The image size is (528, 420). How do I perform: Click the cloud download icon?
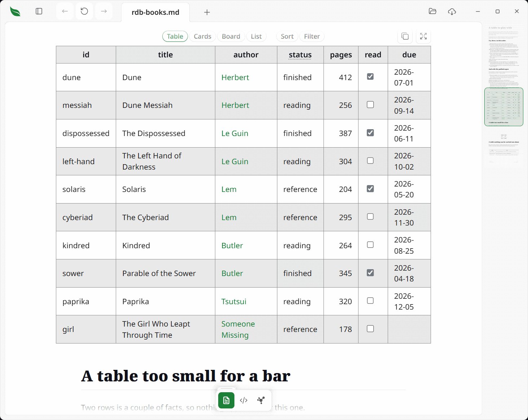click(452, 12)
